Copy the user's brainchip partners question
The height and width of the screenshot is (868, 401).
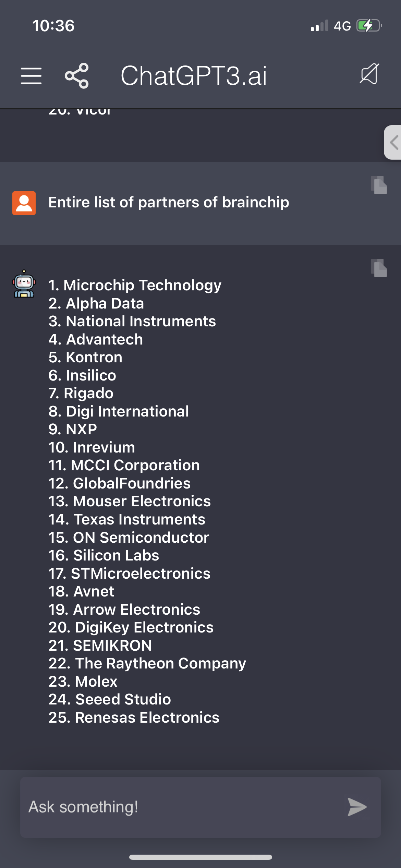tap(379, 185)
